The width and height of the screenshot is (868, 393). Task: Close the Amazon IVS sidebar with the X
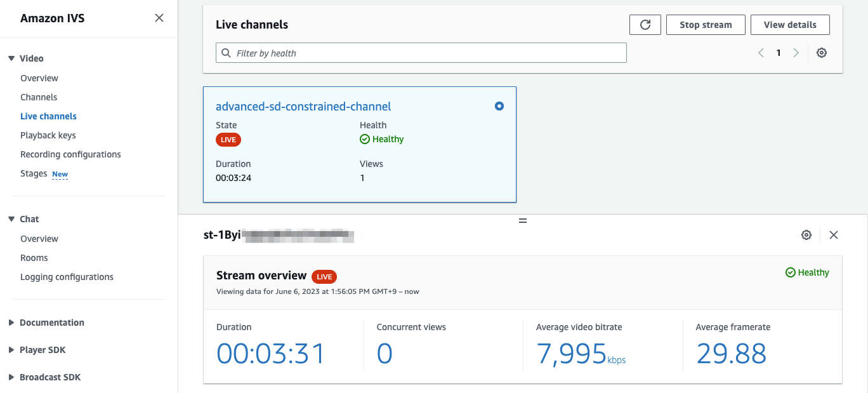pos(159,18)
